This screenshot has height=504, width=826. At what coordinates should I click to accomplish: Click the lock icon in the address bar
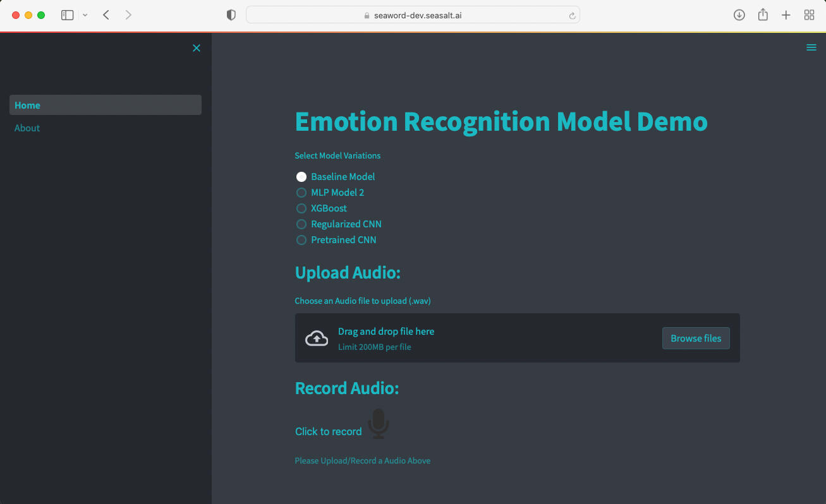pyautogui.click(x=367, y=16)
